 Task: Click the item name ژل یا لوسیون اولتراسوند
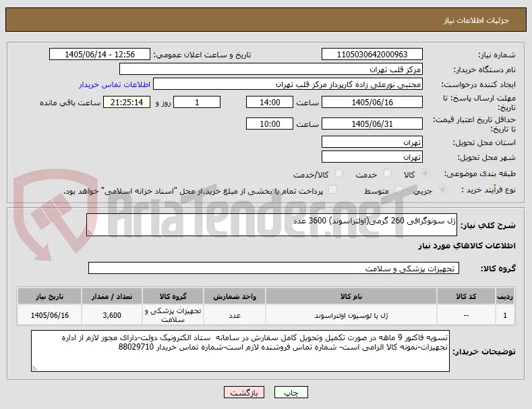click(351, 315)
